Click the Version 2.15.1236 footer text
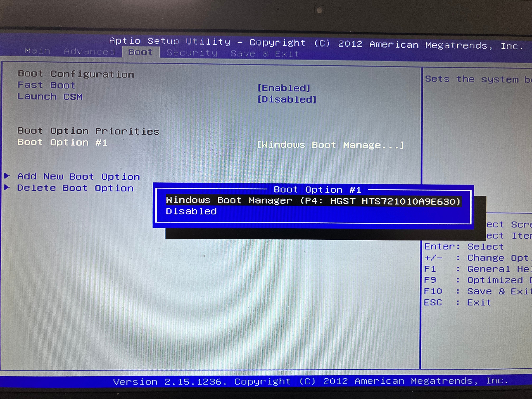Viewport: 532px width, 399px height. point(311,381)
